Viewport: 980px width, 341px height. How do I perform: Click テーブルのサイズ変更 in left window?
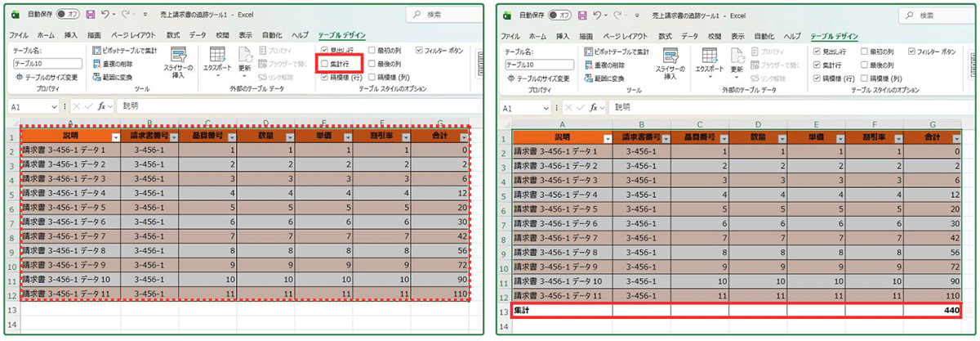click(47, 78)
